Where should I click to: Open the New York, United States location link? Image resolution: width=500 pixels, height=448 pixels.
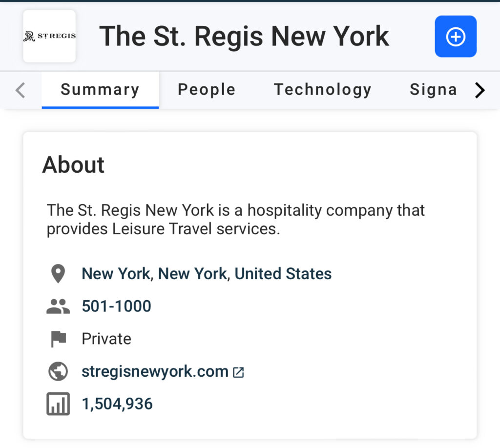[207, 274]
